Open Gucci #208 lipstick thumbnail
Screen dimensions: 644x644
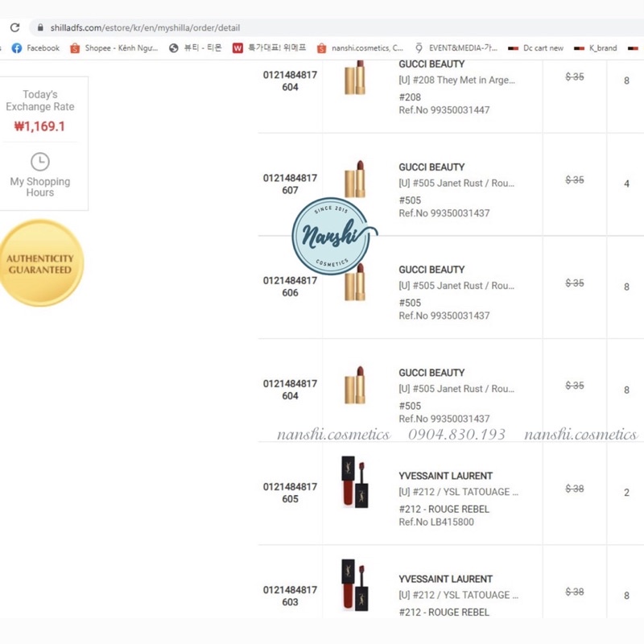tap(355, 77)
